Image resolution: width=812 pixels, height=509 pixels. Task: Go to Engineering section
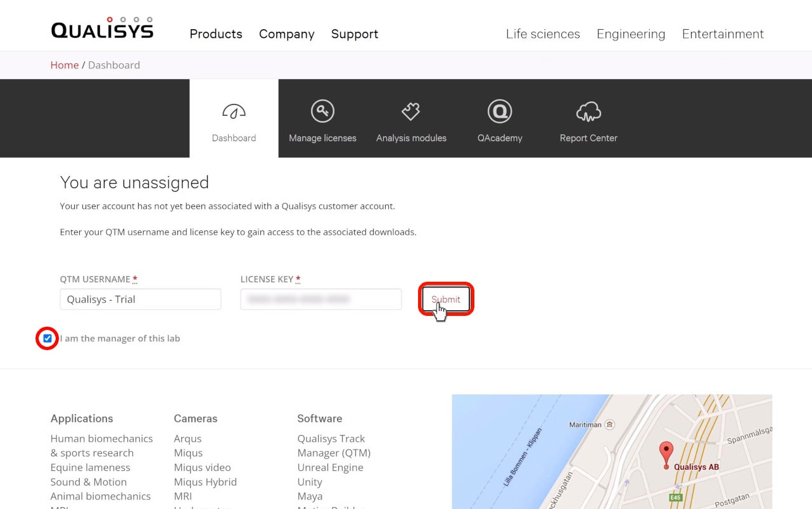click(631, 34)
